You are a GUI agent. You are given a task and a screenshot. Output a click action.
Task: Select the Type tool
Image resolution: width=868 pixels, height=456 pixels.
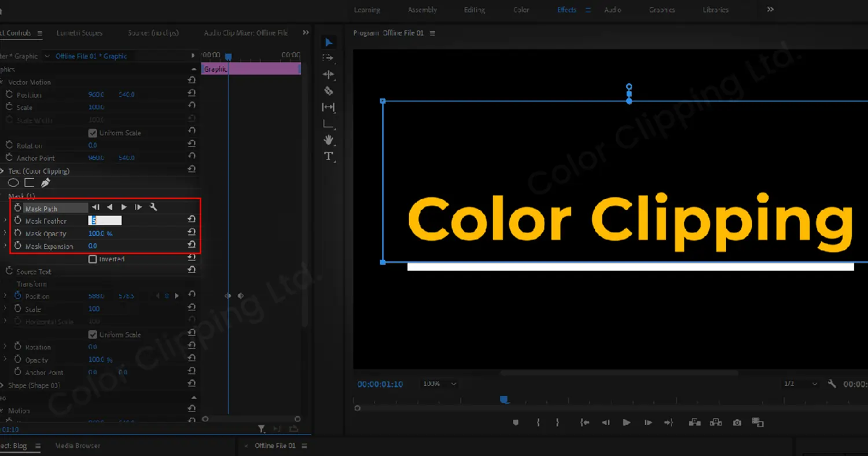[328, 156]
